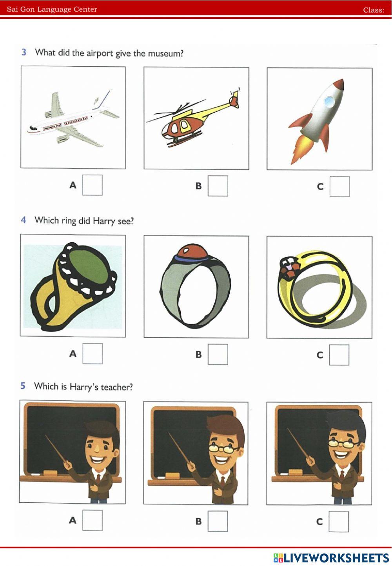
Task: Check box C for the gold diamond ring
Action: (x=339, y=355)
